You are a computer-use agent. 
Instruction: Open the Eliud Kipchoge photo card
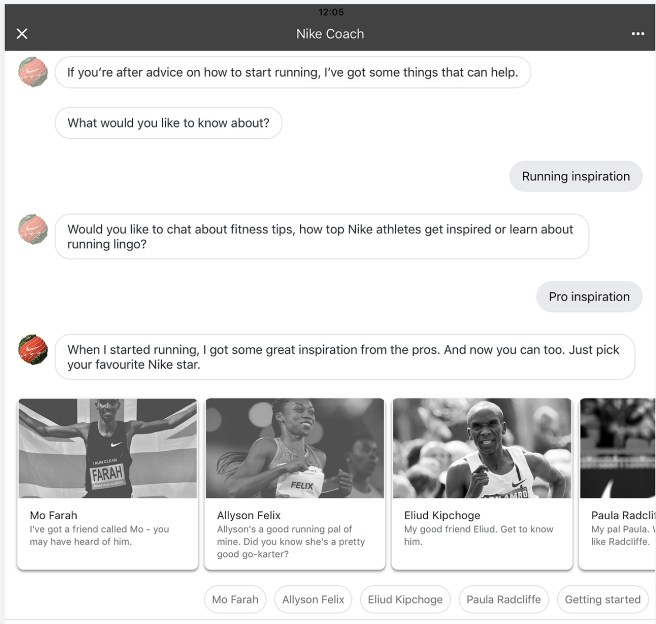pos(482,448)
